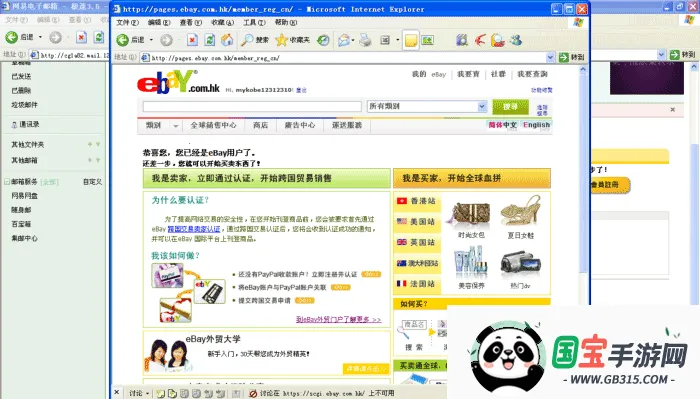Open 垃圾邮件 folder in mail window
The width and height of the screenshot is (700, 399).
(x=25, y=105)
